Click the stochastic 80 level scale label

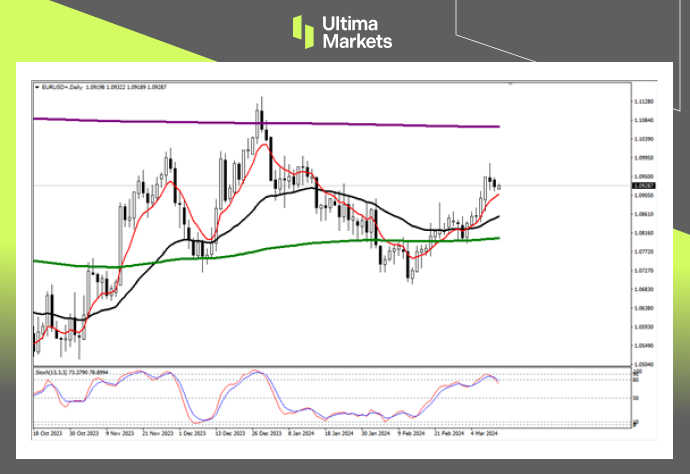(635, 379)
